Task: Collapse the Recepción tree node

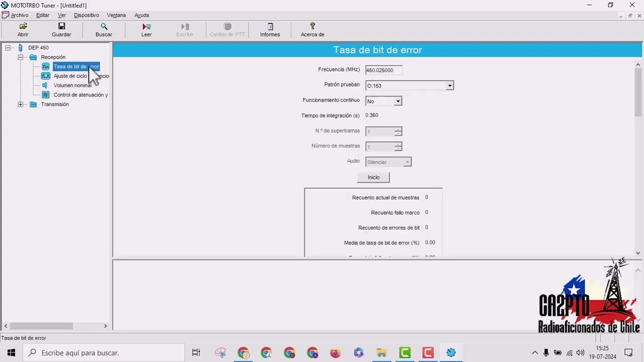Action: coord(20,57)
